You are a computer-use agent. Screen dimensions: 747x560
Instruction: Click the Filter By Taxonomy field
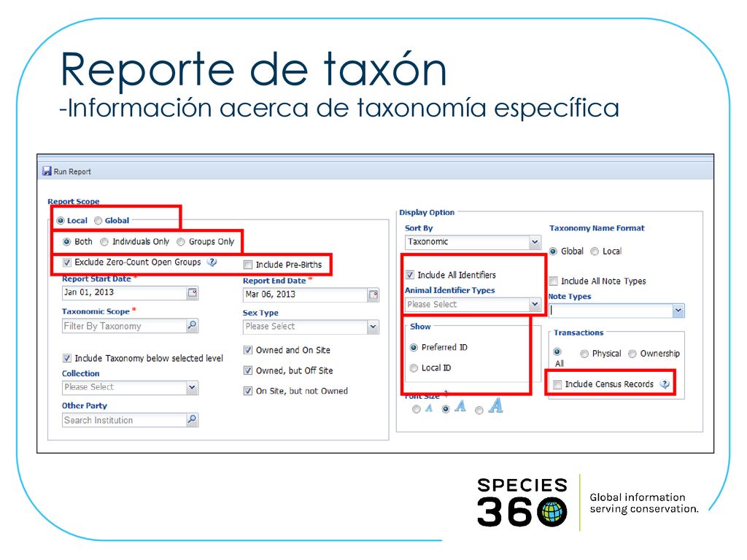coord(124,326)
